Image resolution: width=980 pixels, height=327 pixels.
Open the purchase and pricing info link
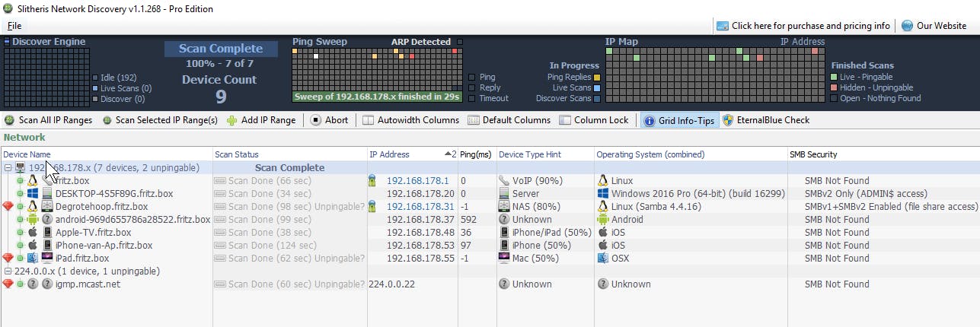point(810,26)
